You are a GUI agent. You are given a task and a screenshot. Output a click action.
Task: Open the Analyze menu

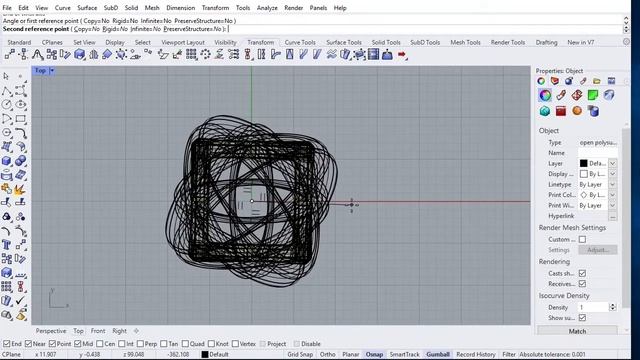click(267, 8)
